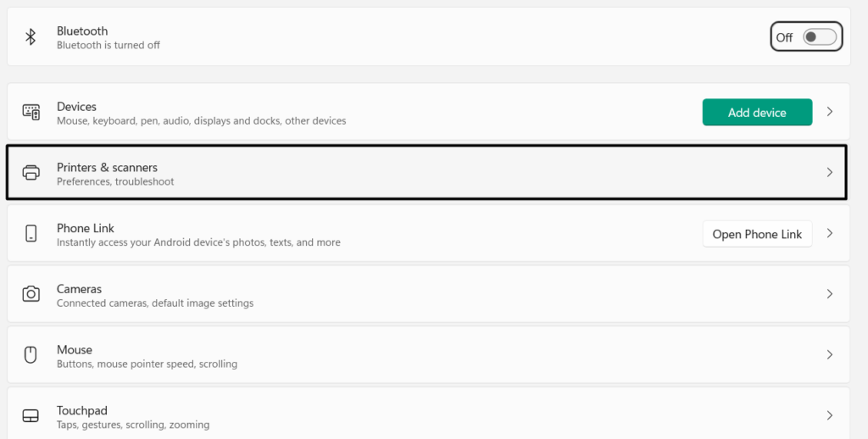Open the Cameras chevron arrow
Viewport: 868px width, 439px height.
click(830, 294)
